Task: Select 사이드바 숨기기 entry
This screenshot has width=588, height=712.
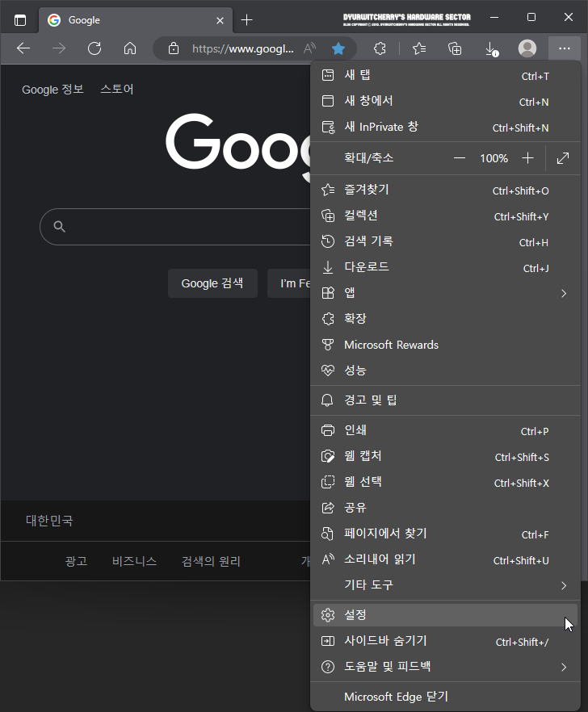Action: click(445, 641)
